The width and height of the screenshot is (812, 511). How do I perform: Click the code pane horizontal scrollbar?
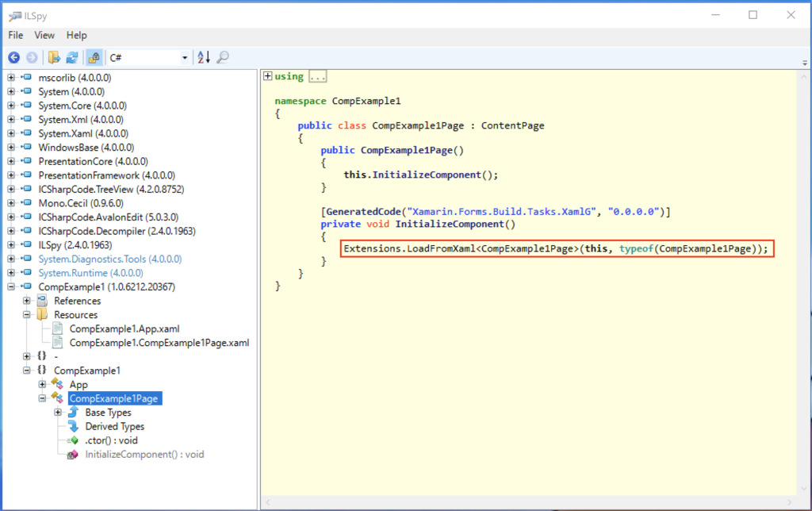528,502
